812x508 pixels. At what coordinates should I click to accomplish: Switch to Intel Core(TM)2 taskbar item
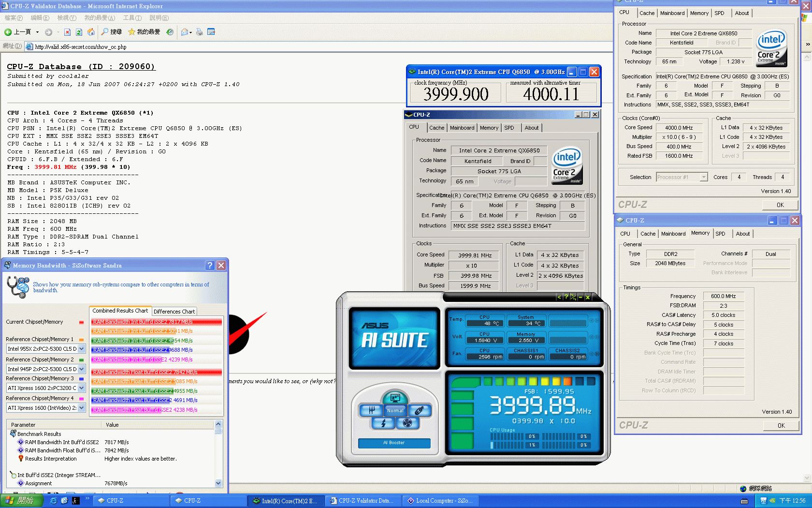tap(286, 501)
